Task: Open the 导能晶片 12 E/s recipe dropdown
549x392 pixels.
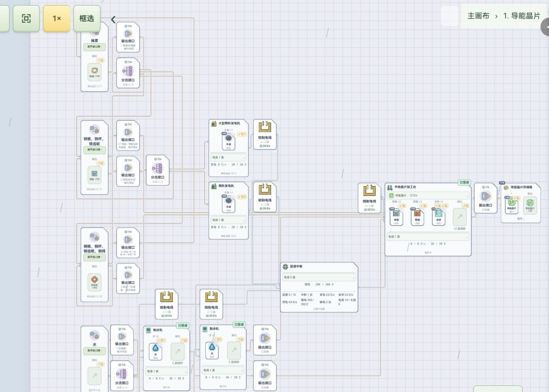Action: tap(428, 195)
